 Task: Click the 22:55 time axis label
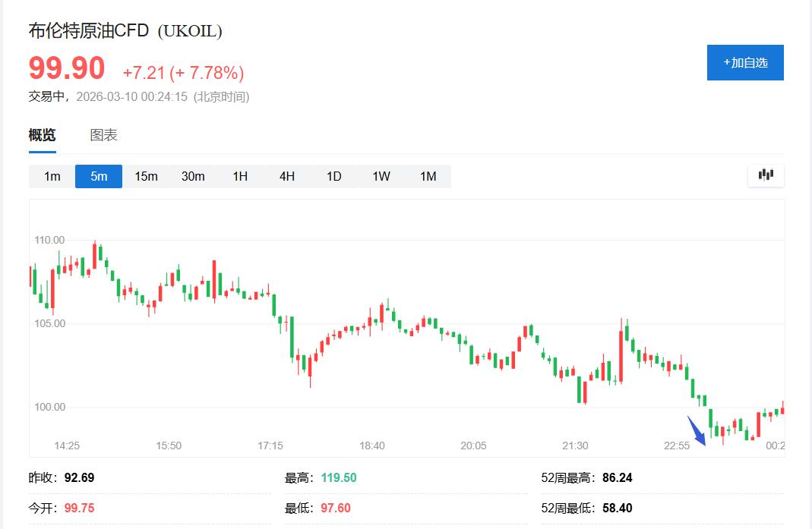click(677, 446)
